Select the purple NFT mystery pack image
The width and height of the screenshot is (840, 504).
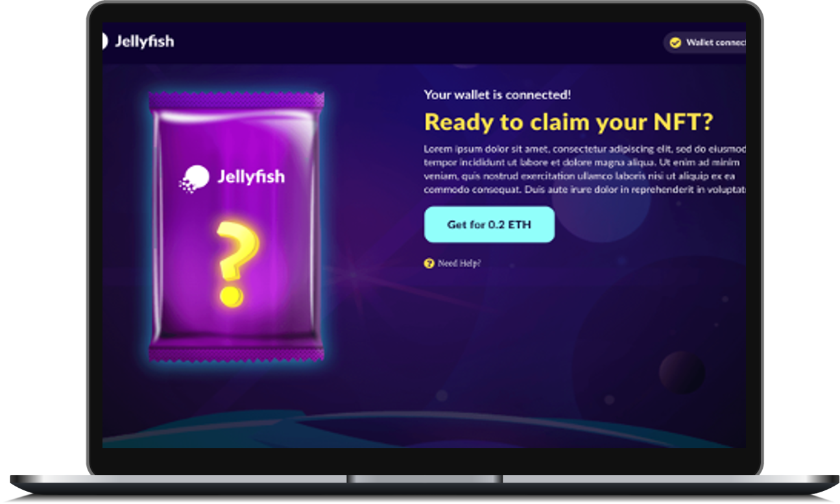[236, 226]
